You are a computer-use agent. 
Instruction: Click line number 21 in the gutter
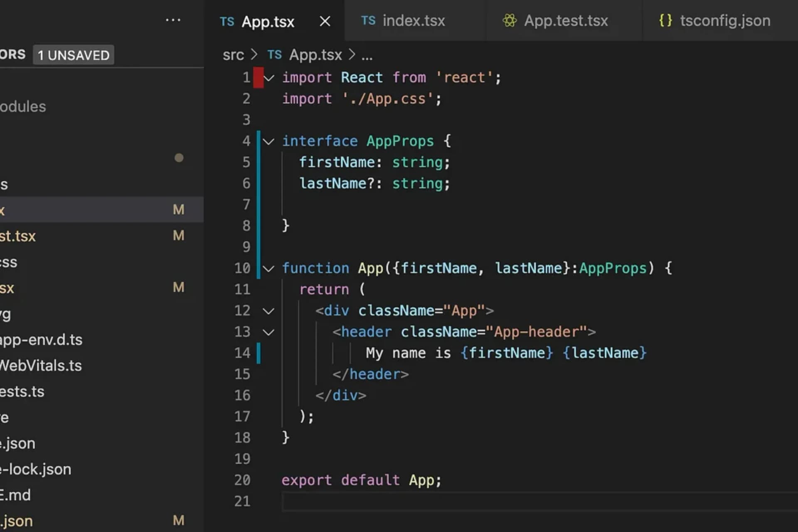pyautogui.click(x=242, y=501)
